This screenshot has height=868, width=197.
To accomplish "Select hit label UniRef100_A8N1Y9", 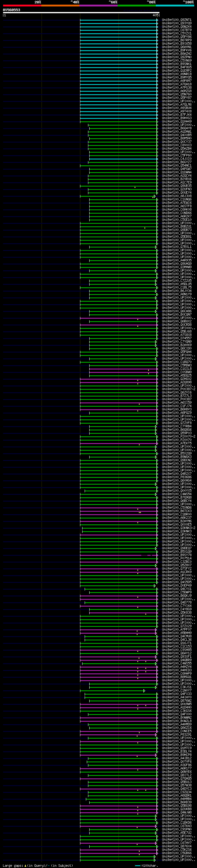I will (x=176, y=294).
